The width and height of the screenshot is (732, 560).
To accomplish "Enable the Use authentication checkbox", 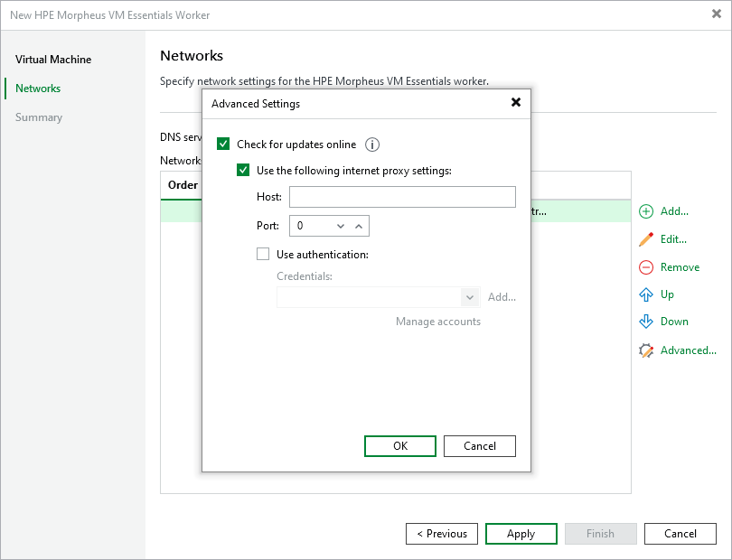I will [x=263, y=255].
